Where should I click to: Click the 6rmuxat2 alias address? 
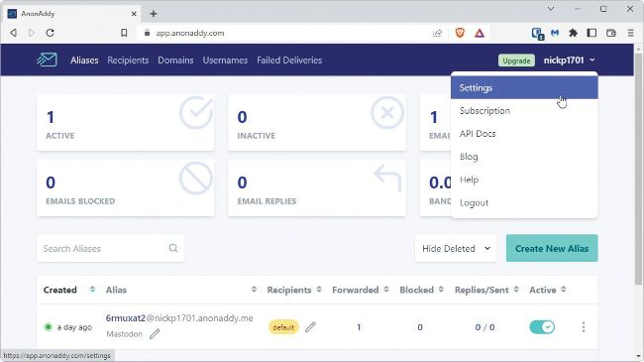point(179,318)
